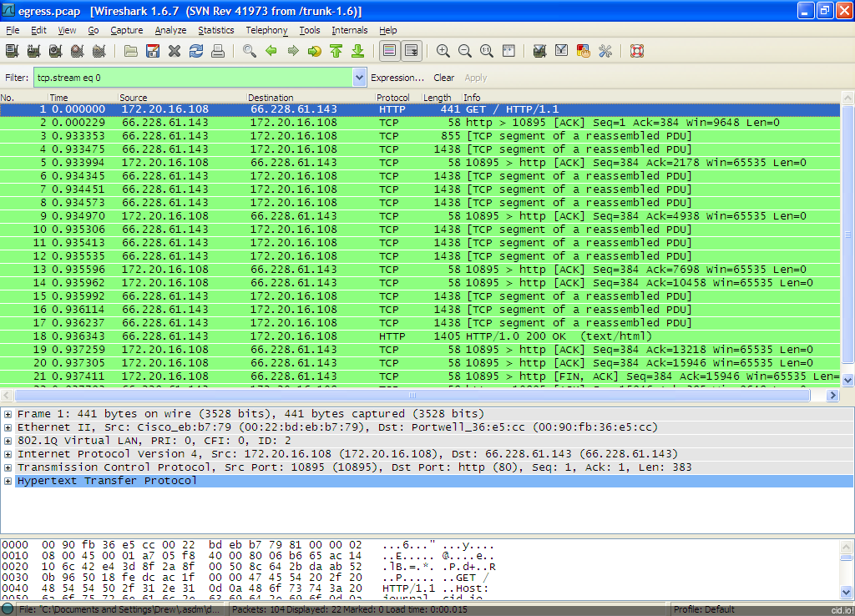
Task: Reset text to normal size 1:1
Action: click(487, 51)
